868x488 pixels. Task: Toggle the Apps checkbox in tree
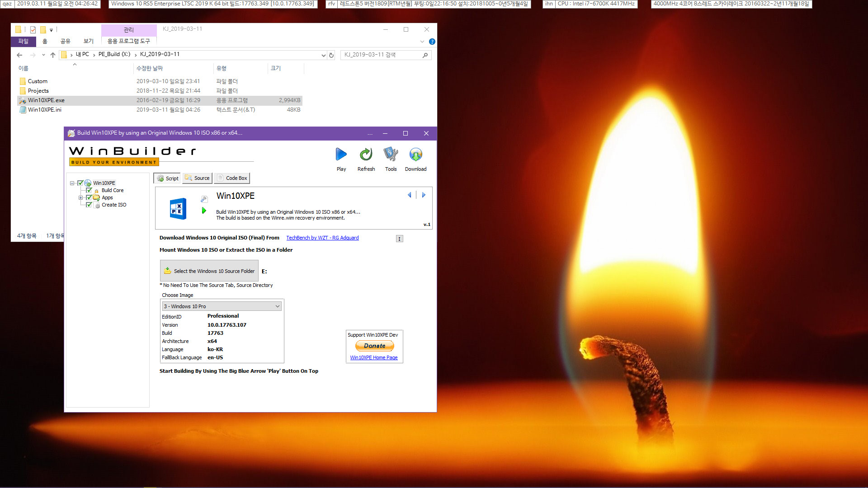click(x=89, y=197)
